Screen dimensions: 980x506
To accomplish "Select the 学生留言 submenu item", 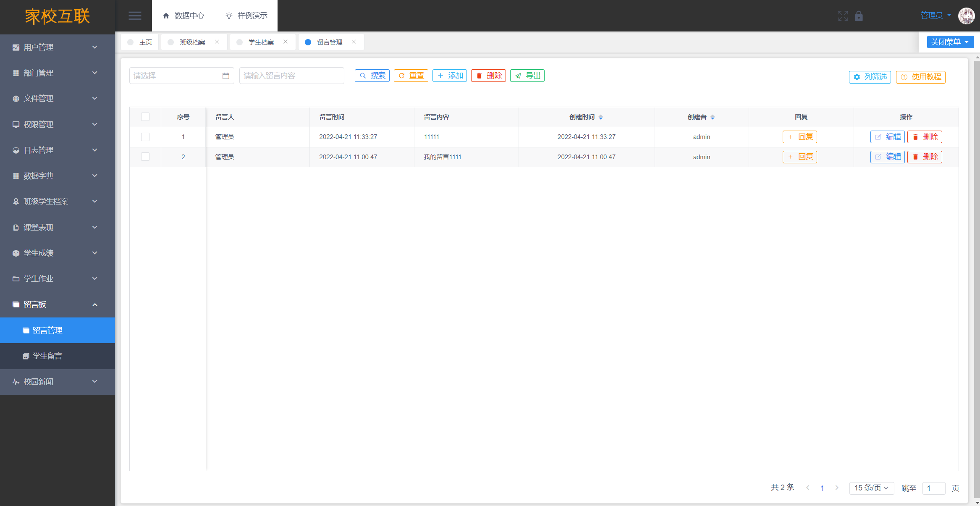I will pyautogui.click(x=47, y=356).
